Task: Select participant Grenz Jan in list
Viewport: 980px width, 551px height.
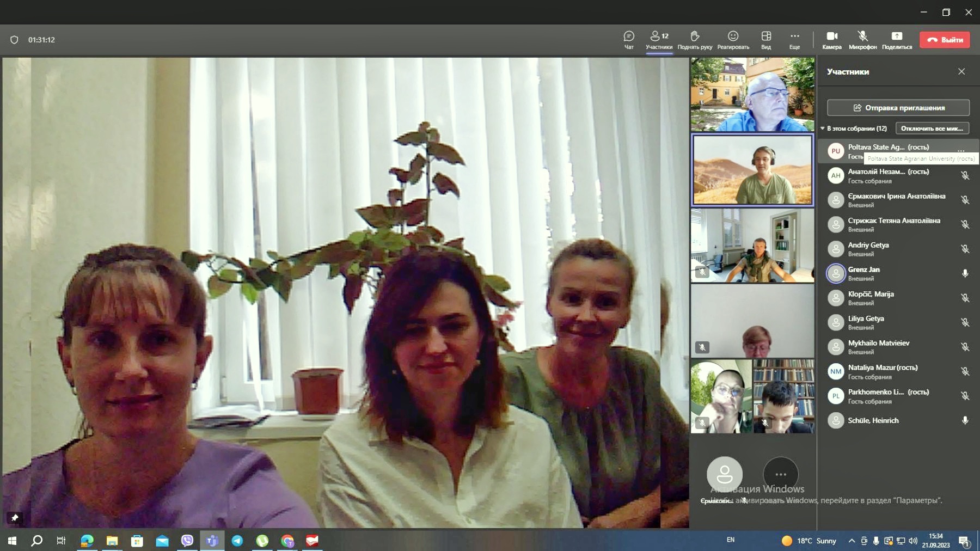Action: 898,273
